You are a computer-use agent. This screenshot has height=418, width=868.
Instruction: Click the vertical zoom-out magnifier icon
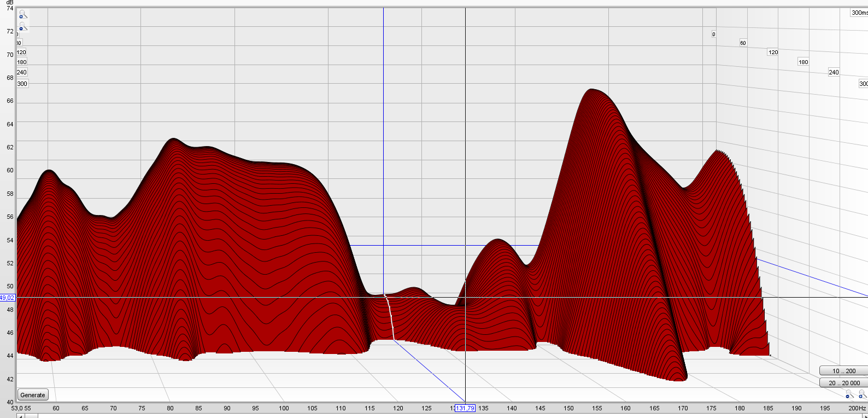(22, 27)
